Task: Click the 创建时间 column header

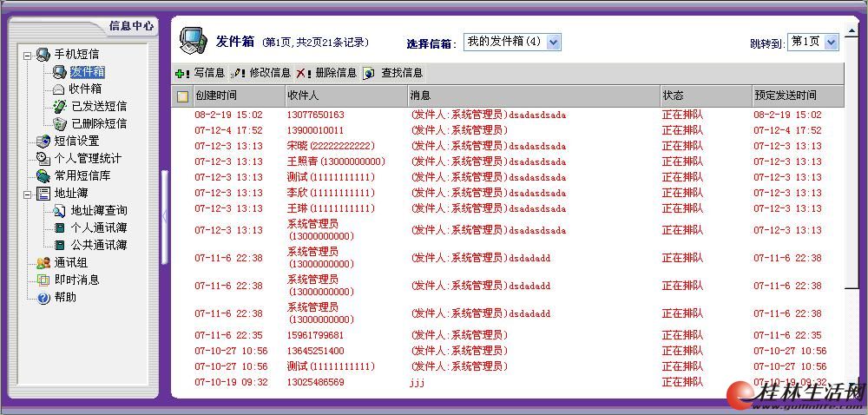Action: pyautogui.click(x=216, y=96)
